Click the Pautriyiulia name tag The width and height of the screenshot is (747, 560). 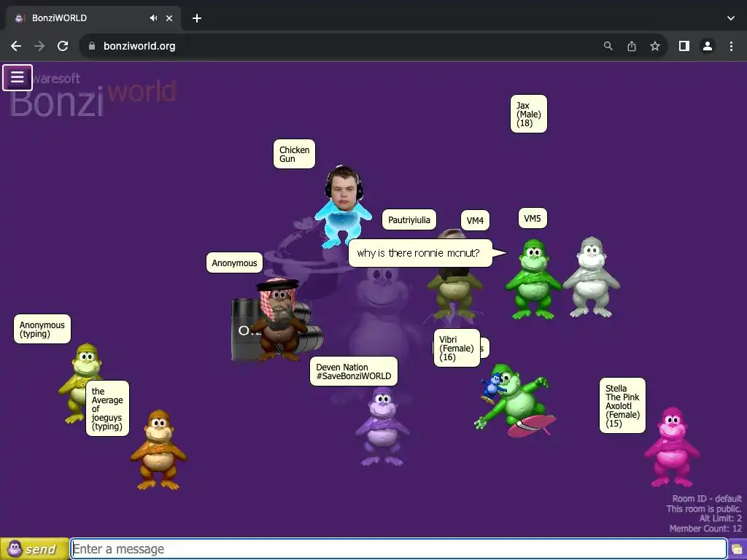[x=409, y=219]
